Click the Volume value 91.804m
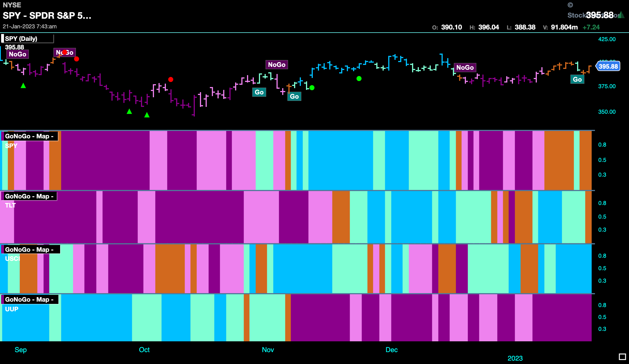Viewport: 629px width, 364px height. point(564,27)
